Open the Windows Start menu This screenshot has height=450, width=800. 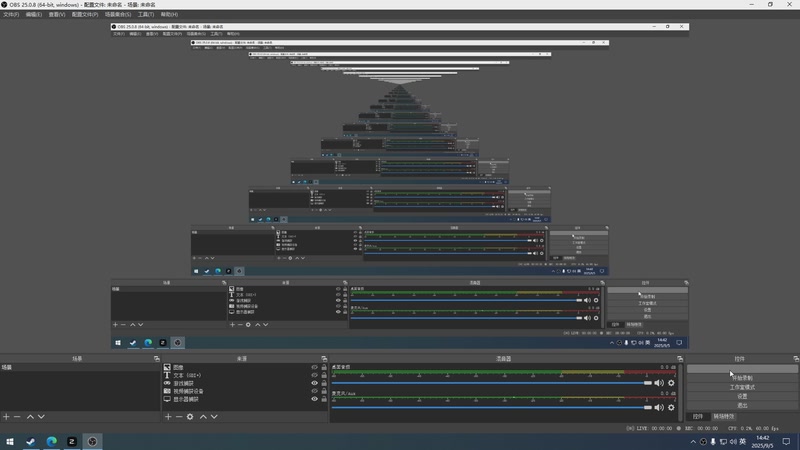tap(10, 441)
